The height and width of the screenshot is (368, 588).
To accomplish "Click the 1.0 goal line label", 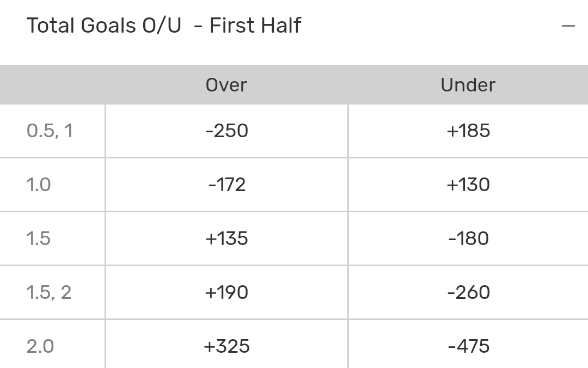I will coord(39,185).
